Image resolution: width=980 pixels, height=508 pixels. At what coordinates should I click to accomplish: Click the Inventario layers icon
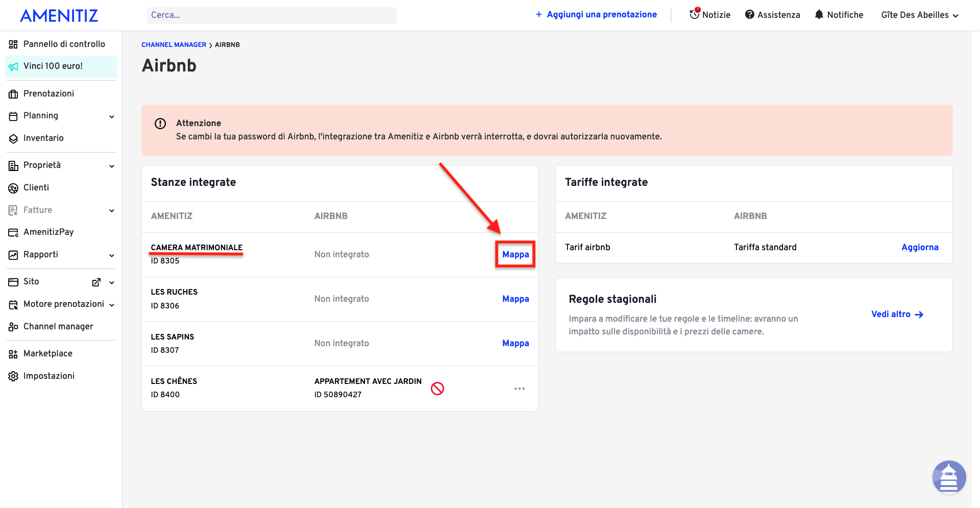pyautogui.click(x=13, y=138)
